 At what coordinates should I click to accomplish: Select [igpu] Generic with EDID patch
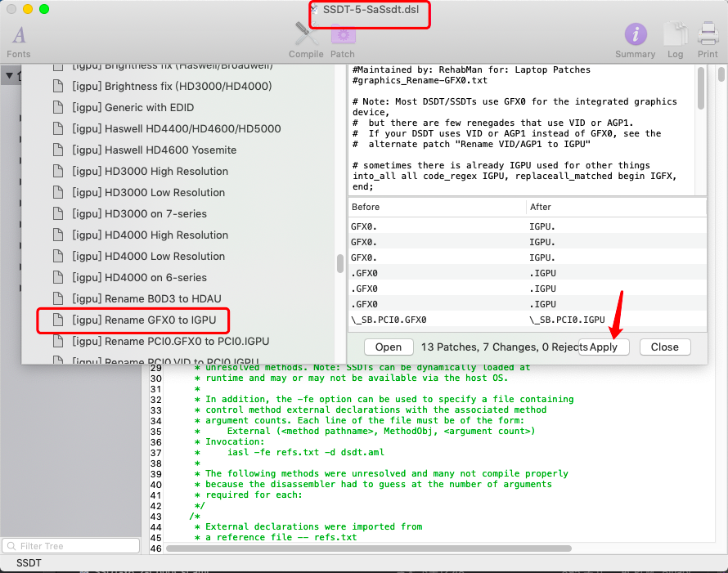tap(133, 107)
